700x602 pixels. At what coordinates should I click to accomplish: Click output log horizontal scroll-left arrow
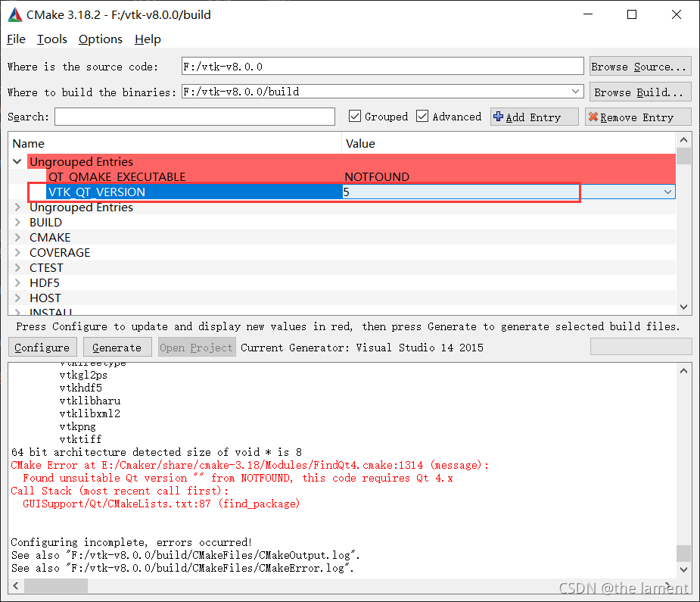[16, 585]
